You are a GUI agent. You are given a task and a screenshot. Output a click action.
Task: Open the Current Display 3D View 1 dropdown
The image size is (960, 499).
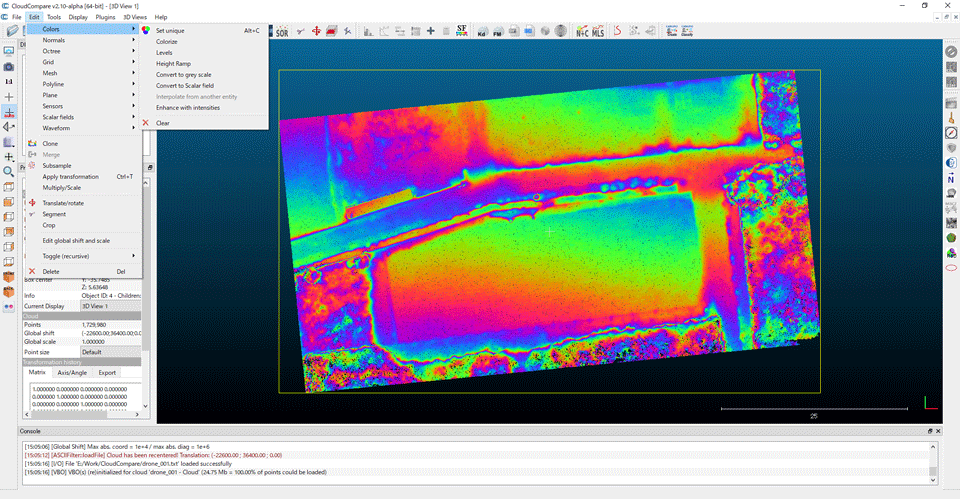click(x=111, y=306)
